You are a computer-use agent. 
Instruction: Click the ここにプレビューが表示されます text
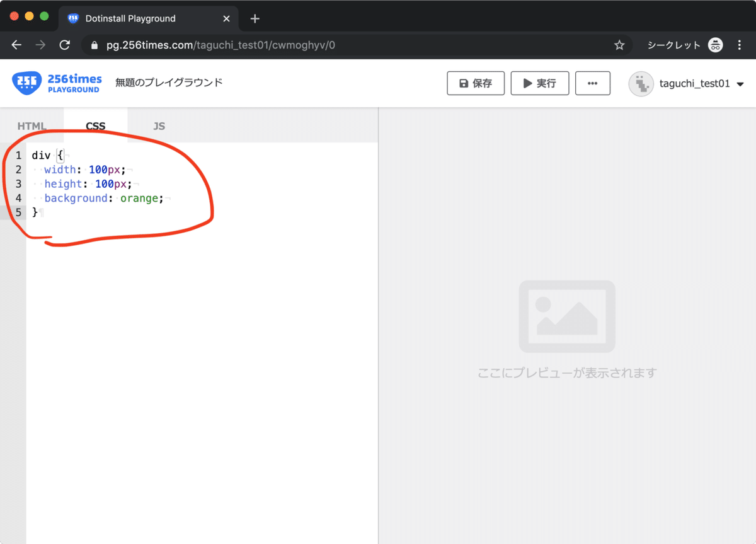pyautogui.click(x=567, y=373)
